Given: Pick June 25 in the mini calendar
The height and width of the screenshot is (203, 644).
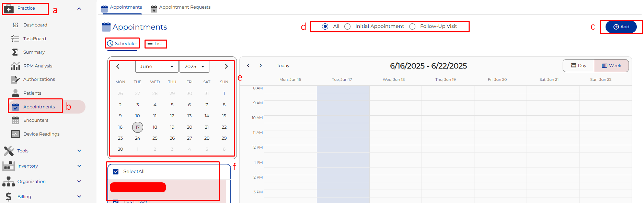Looking at the screenshot, I should [x=155, y=138].
